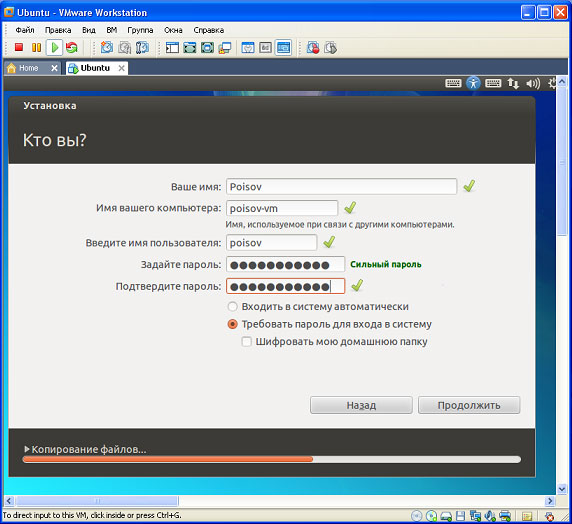Click the appliance view toolbar icon

pos(266,47)
